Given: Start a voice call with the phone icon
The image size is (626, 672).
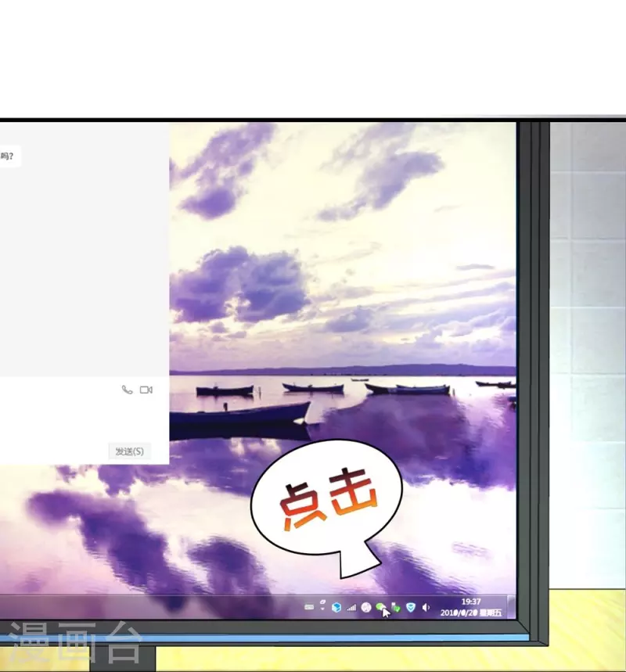Looking at the screenshot, I should coord(127,390).
